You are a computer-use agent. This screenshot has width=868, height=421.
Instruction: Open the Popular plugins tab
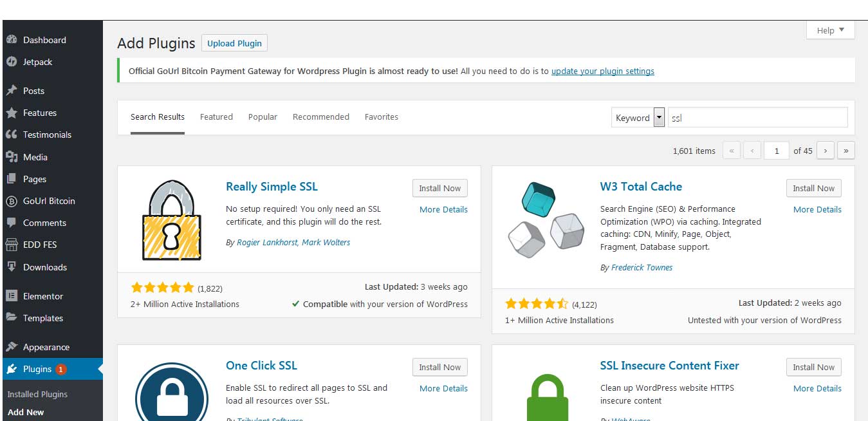coord(263,117)
